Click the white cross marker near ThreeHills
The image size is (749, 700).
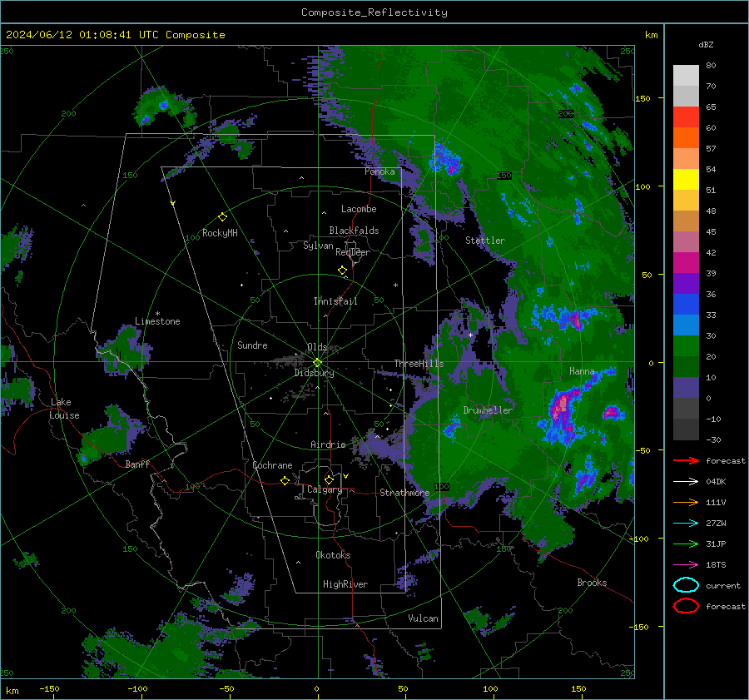tap(470, 335)
